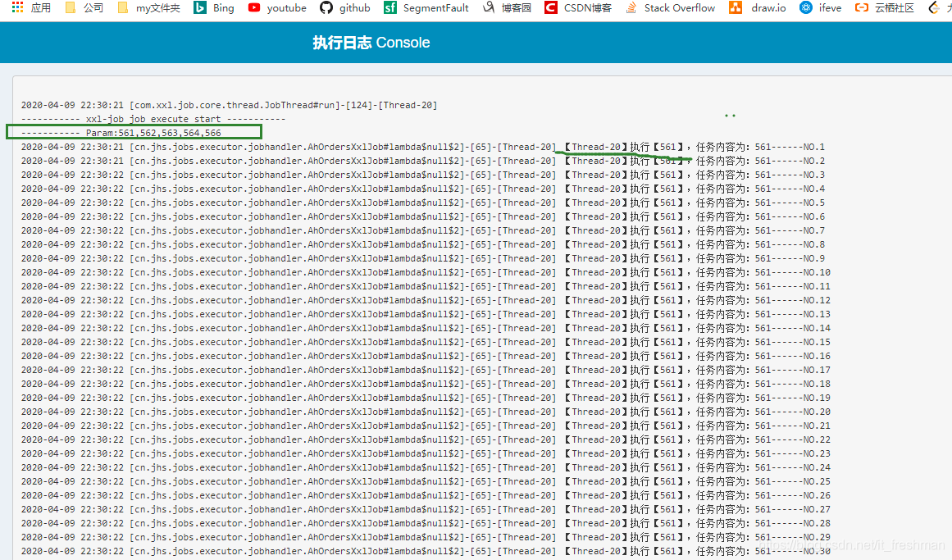
Task: Click the log line ending 561------NO.7
Action: click(x=422, y=230)
